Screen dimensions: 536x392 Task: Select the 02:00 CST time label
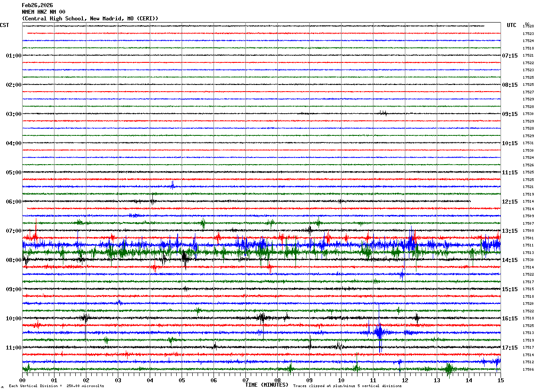pos(14,85)
